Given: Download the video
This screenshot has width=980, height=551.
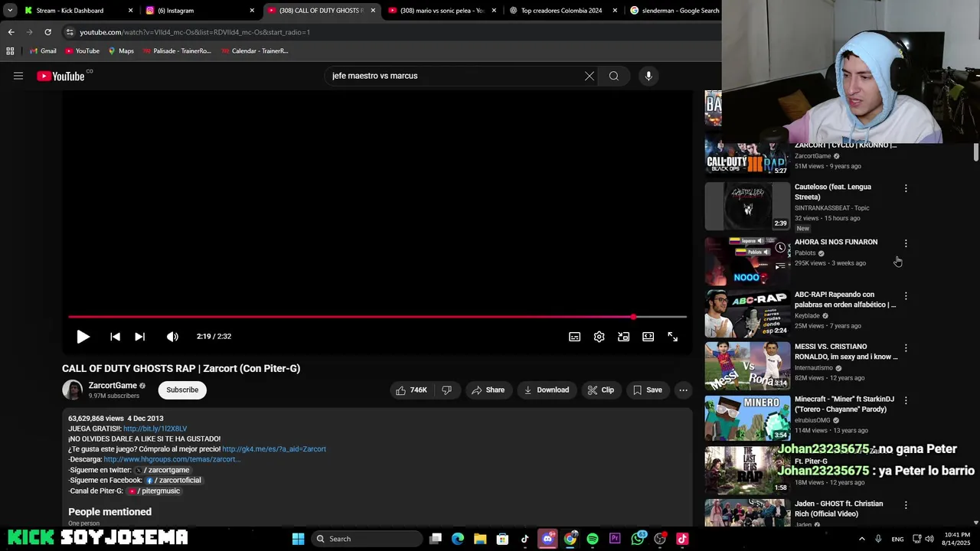Looking at the screenshot, I should coord(547,390).
